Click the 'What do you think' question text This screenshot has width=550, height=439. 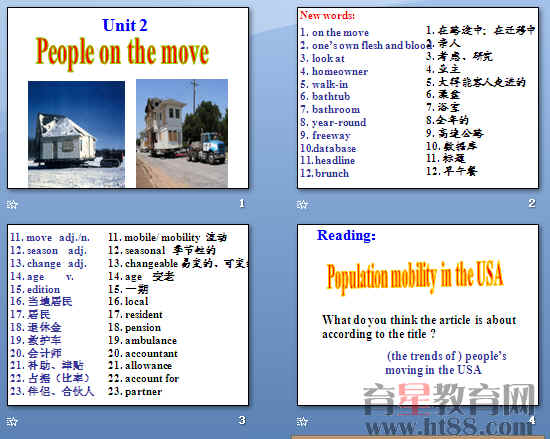click(419, 327)
